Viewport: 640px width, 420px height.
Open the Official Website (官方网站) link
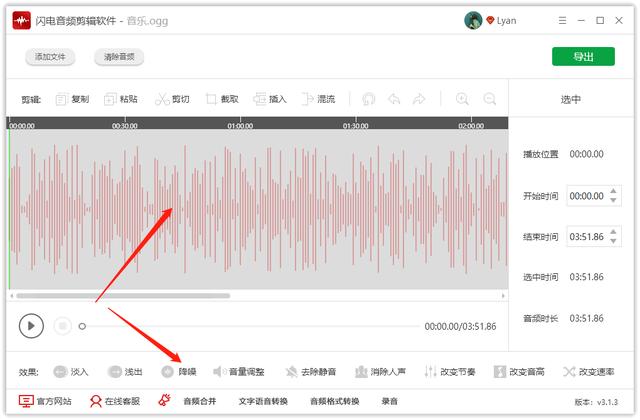45,401
